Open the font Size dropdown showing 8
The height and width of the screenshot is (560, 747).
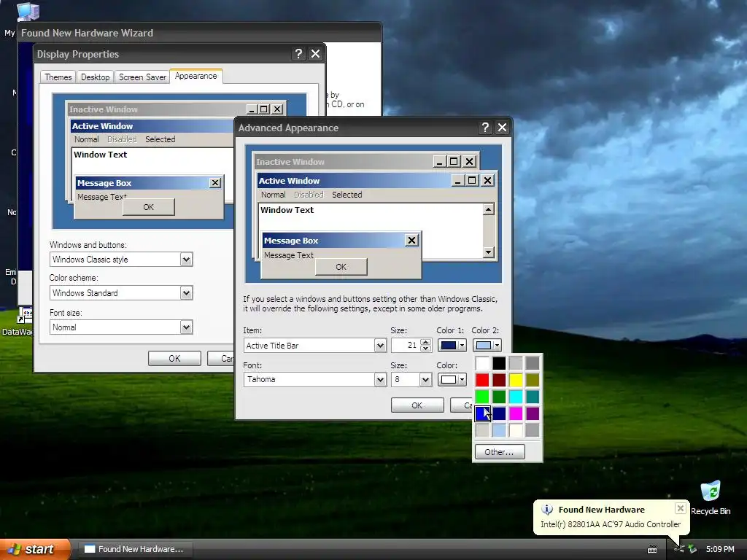pyautogui.click(x=425, y=379)
